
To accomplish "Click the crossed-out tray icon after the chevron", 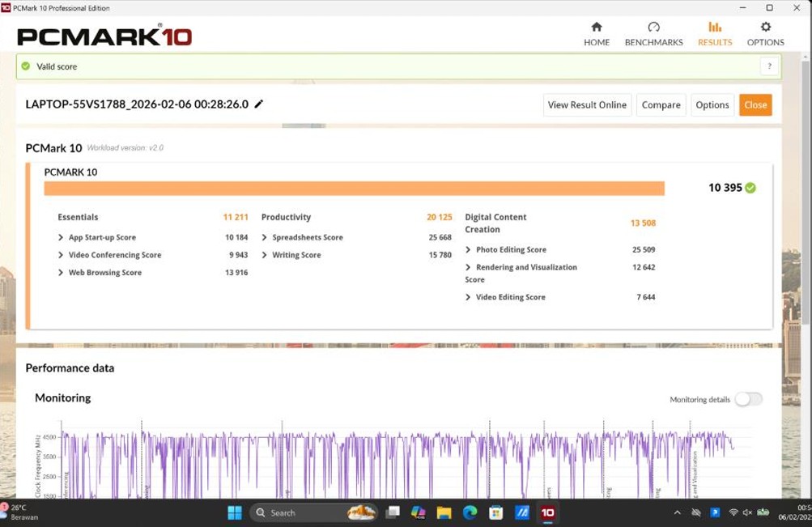I will 696,513.
